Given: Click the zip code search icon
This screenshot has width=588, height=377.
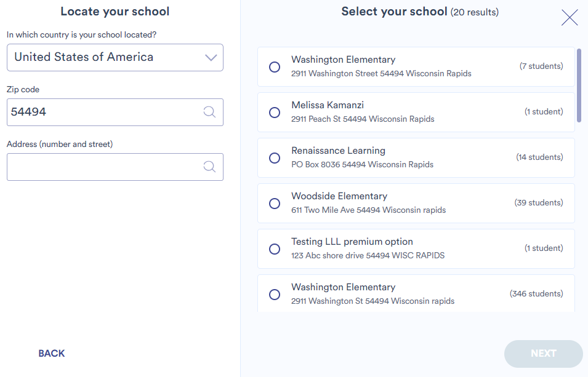Looking at the screenshot, I should (x=209, y=112).
